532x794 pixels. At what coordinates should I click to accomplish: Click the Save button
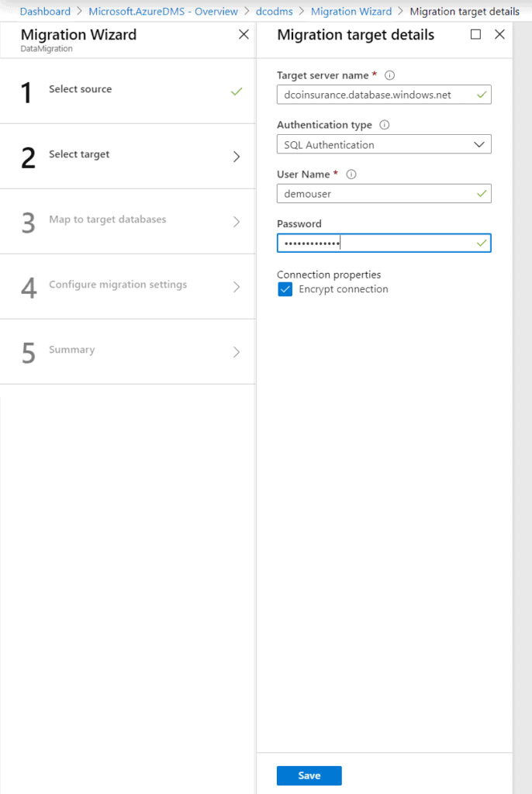(x=309, y=775)
